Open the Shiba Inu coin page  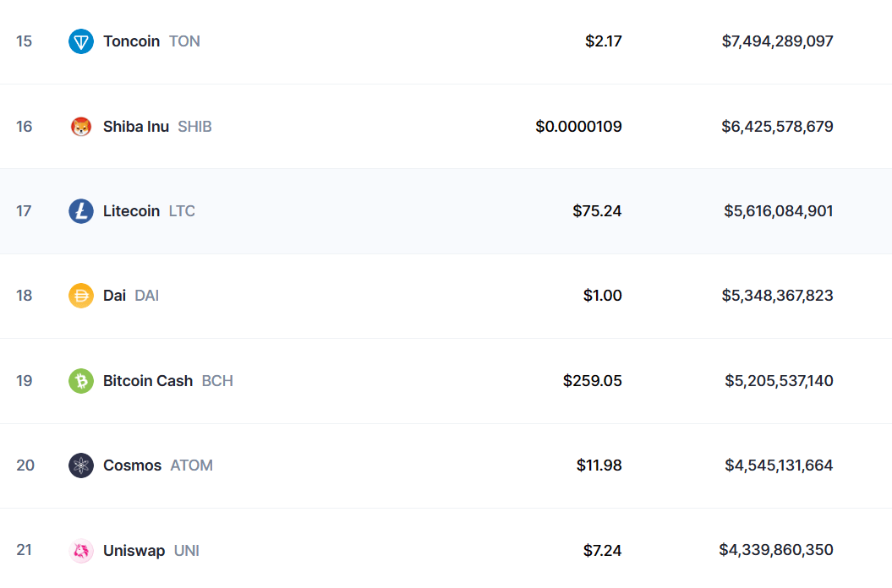tap(136, 126)
